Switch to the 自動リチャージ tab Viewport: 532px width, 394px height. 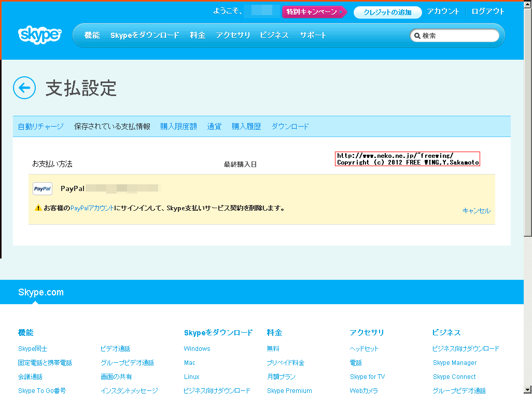(x=40, y=127)
